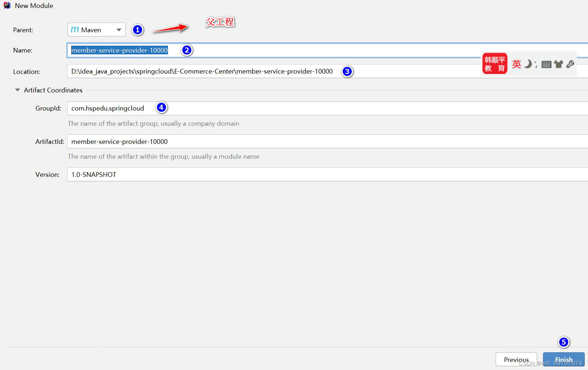This screenshot has width=588, height=370.
Task: Open the IME wrench settings icon
Action: [570, 64]
